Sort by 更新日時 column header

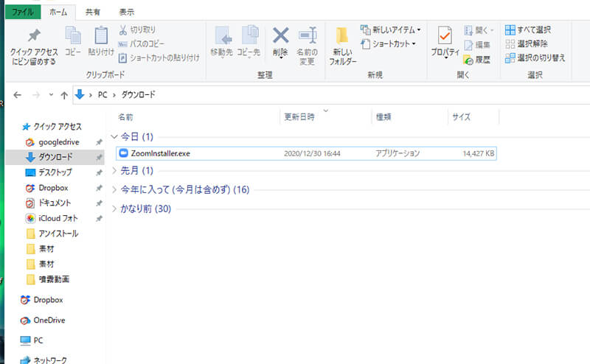coord(299,117)
